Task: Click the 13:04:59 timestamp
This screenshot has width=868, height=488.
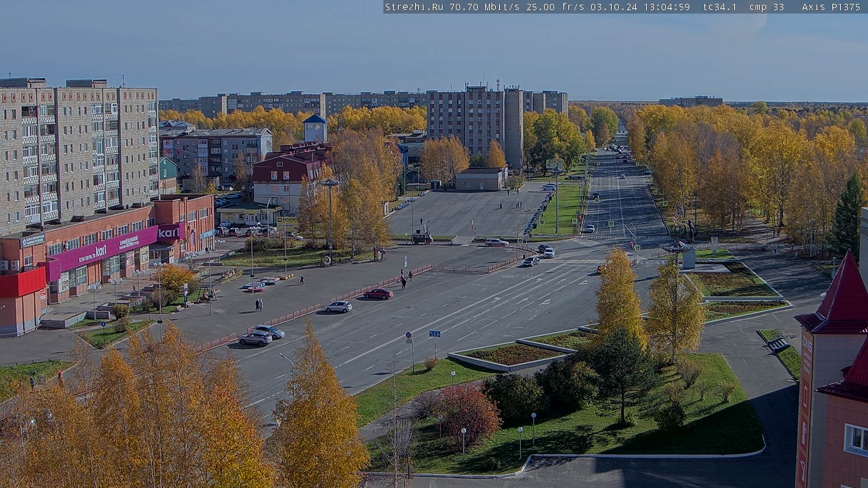Action: click(x=667, y=7)
